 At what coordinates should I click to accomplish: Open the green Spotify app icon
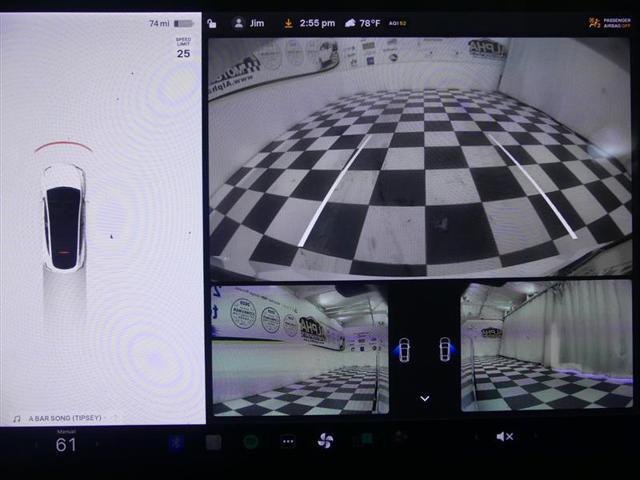[x=251, y=442]
